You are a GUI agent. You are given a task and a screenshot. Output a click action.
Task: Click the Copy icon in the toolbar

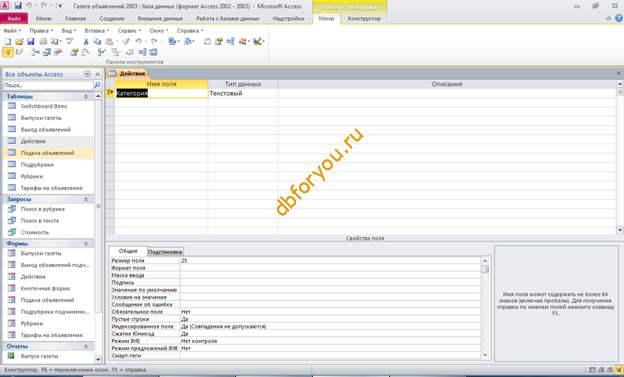(97, 41)
